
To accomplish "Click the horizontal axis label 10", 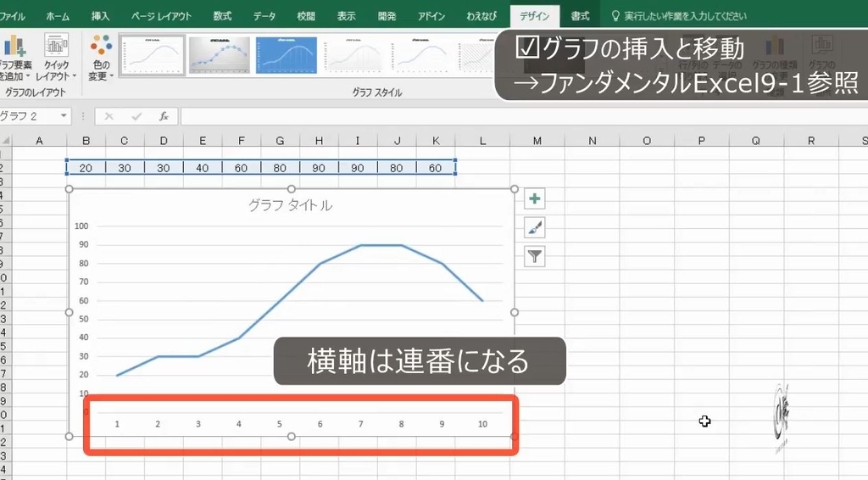I will click(x=482, y=424).
